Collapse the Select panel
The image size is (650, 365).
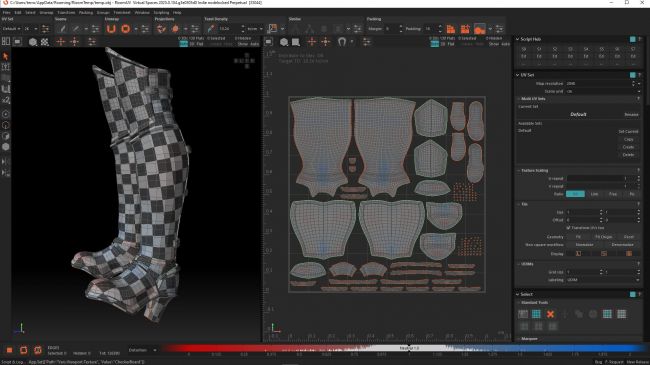click(x=517, y=294)
